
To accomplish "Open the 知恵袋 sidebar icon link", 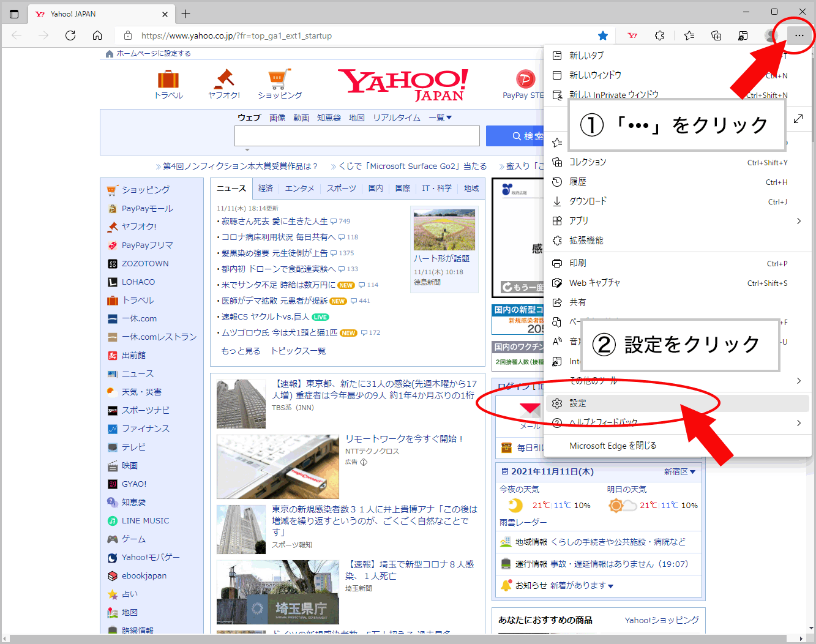I will tap(113, 503).
